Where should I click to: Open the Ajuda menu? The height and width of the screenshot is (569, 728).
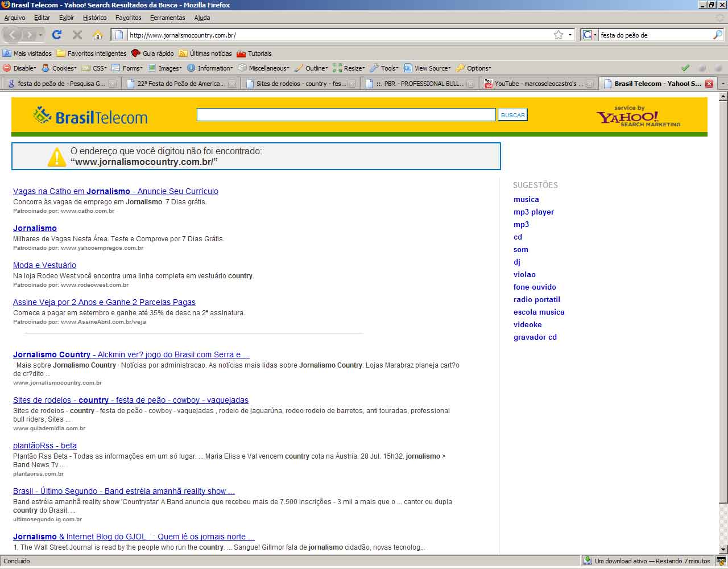click(202, 18)
